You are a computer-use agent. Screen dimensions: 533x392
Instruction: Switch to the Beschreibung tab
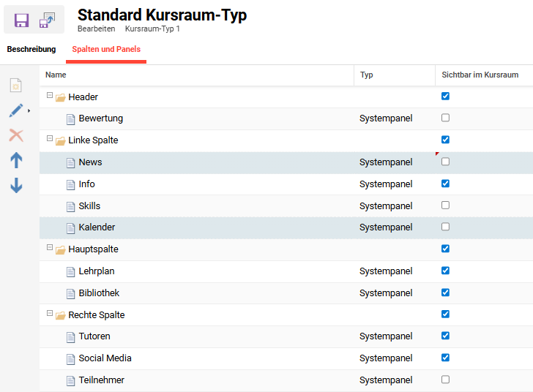point(31,50)
